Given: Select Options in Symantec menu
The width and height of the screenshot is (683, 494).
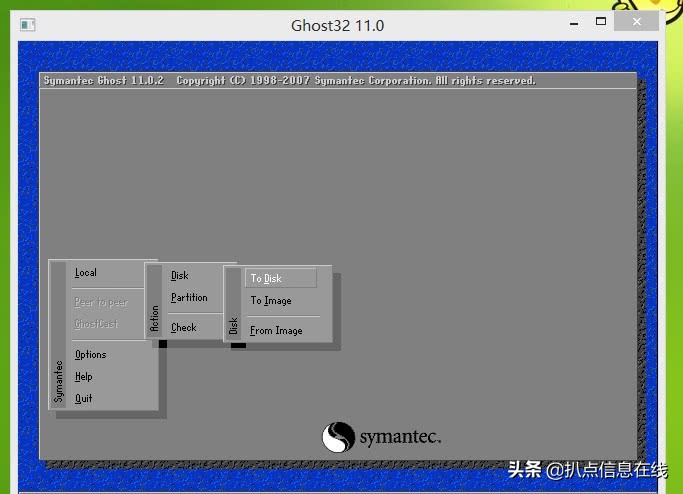Looking at the screenshot, I should coord(91,355).
